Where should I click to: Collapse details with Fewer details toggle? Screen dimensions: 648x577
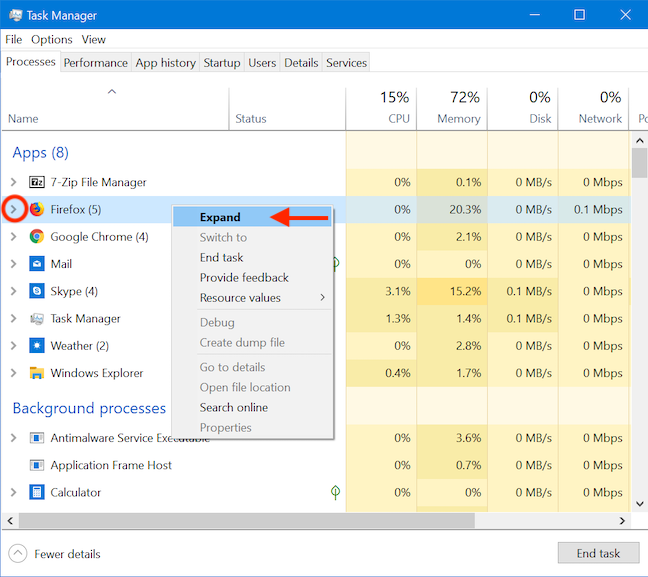18,554
